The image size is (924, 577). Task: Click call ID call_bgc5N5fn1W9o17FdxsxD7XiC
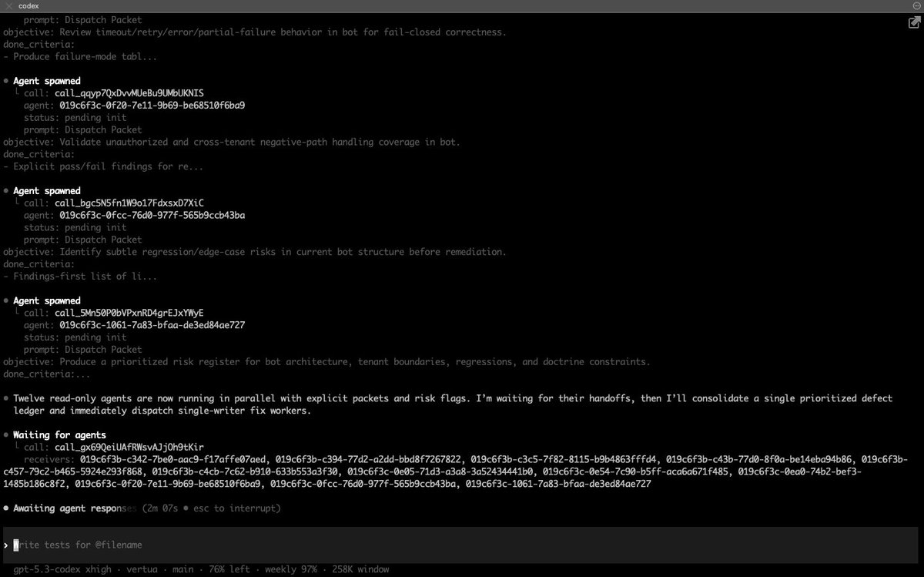coord(129,203)
